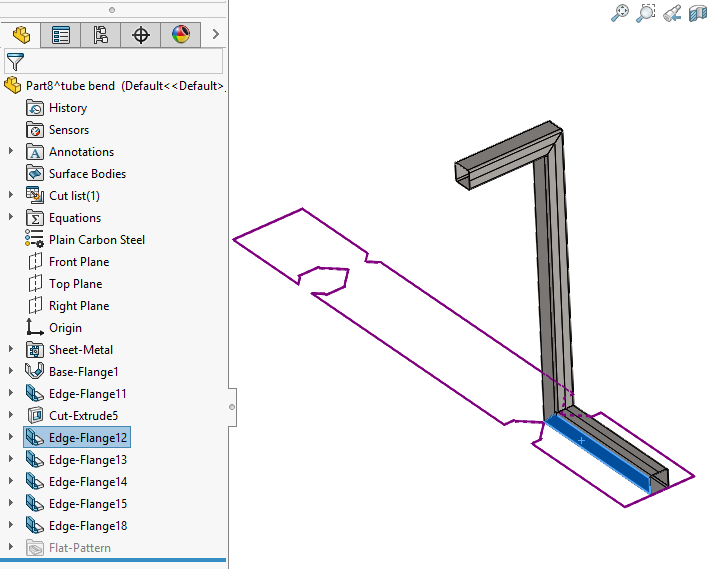Viewport: 714px width, 569px height.
Task: Click the Zoom to Area view icon
Action: point(646,13)
